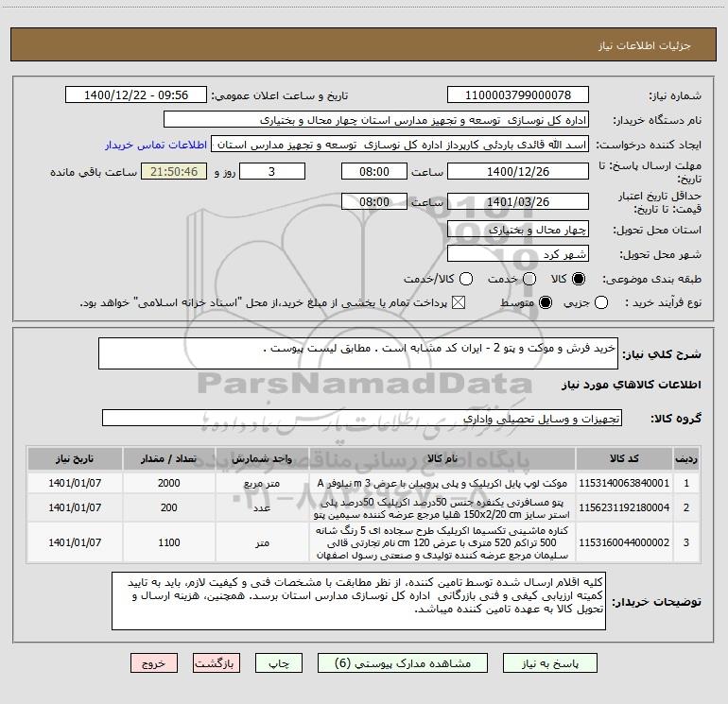Click price validity date 1401/03/26 field
The height and width of the screenshot is (704, 728).
click(518, 201)
